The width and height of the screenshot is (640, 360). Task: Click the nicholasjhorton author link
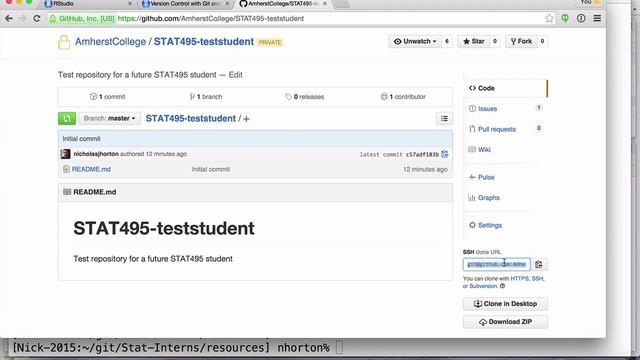96,154
